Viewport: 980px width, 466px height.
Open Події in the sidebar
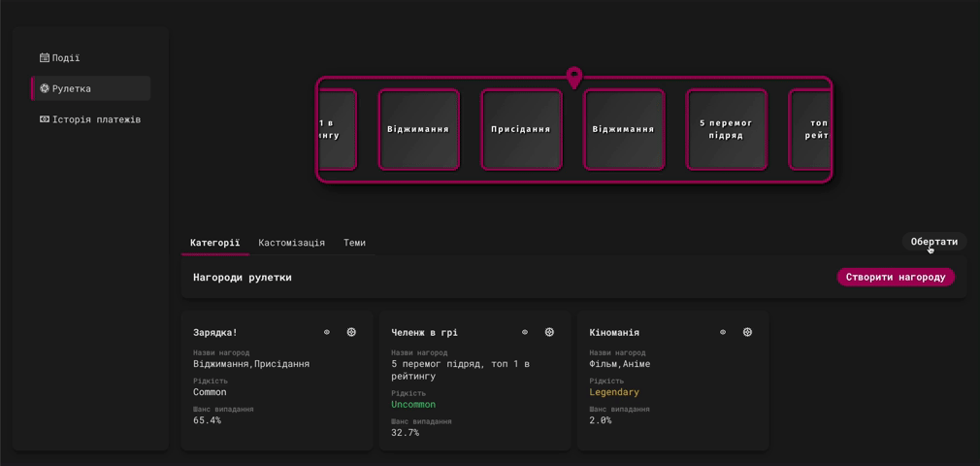pyautogui.click(x=66, y=58)
